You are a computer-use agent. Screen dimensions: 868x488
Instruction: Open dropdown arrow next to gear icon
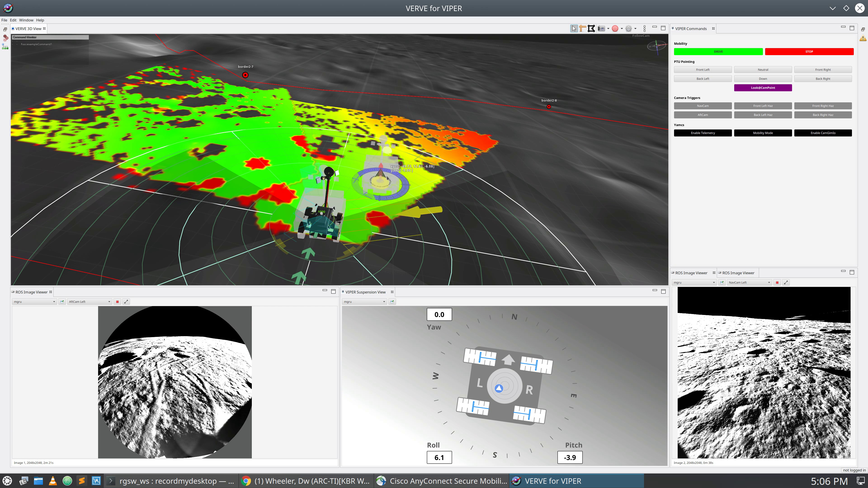[635, 29]
